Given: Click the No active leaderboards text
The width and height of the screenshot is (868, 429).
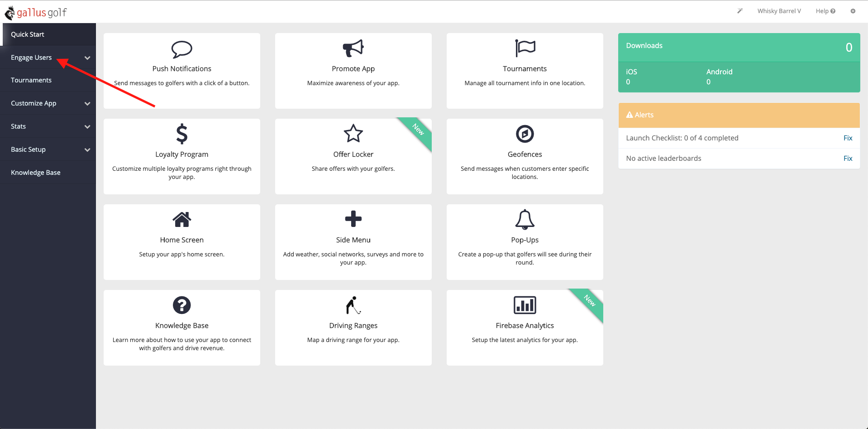Looking at the screenshot, I should point(663,159).
